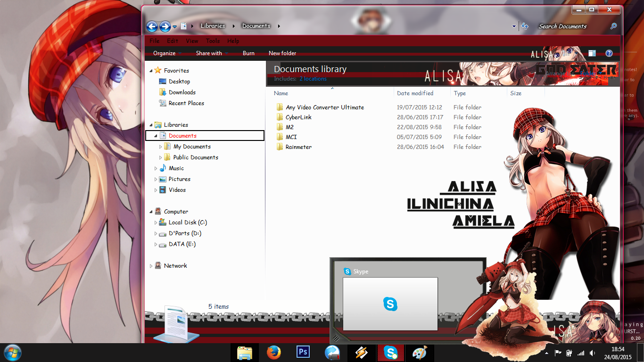This screenshot has height=362, width=644.
Task: Show hidden system tray icons
Action: [x=546, y=353]
